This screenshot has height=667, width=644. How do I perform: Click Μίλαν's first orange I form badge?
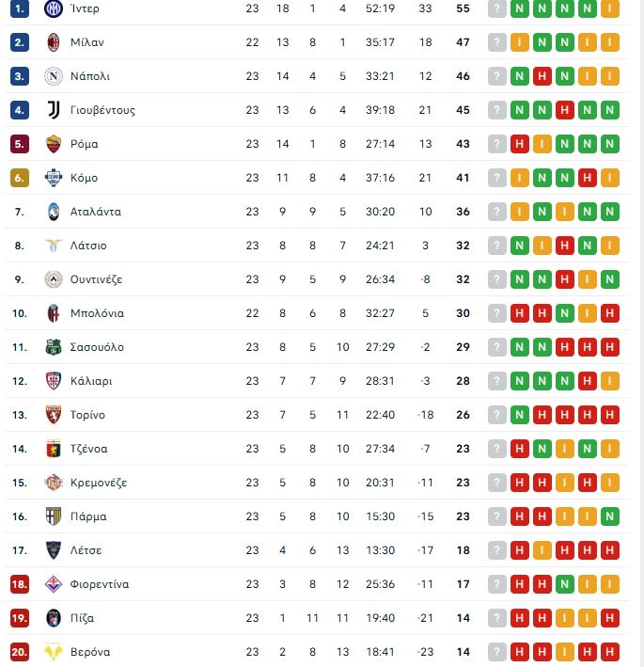pyautogui.click(x=520, y=42)
